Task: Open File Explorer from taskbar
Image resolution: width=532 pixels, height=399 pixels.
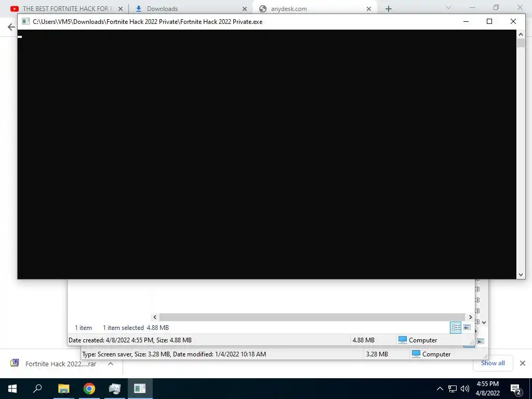Action: [63, 389]
